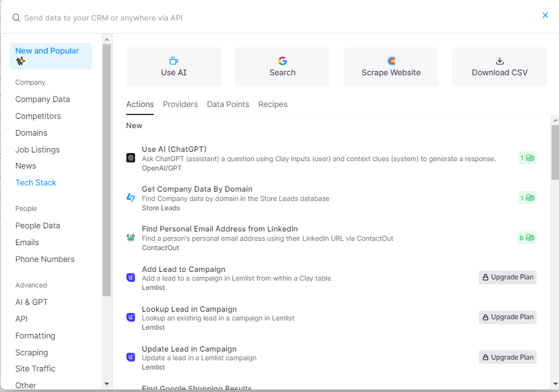Click the Lemlist icon beside Add Lead to Campaign
Screen dimensions: 559x392
pos(131,278)
